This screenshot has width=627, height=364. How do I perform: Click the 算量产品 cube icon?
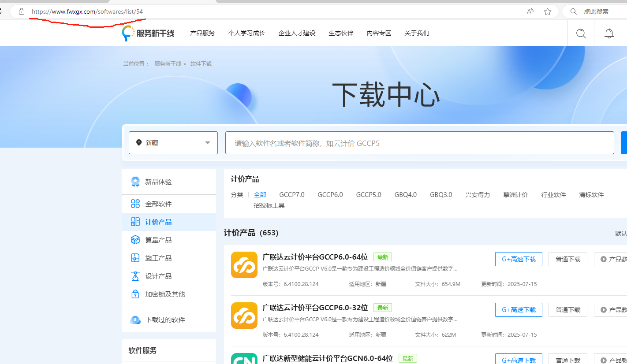(x=135, y=240)
